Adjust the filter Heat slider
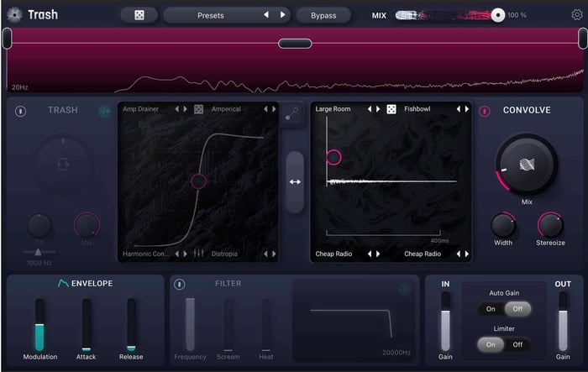 [x=266, y=325]
